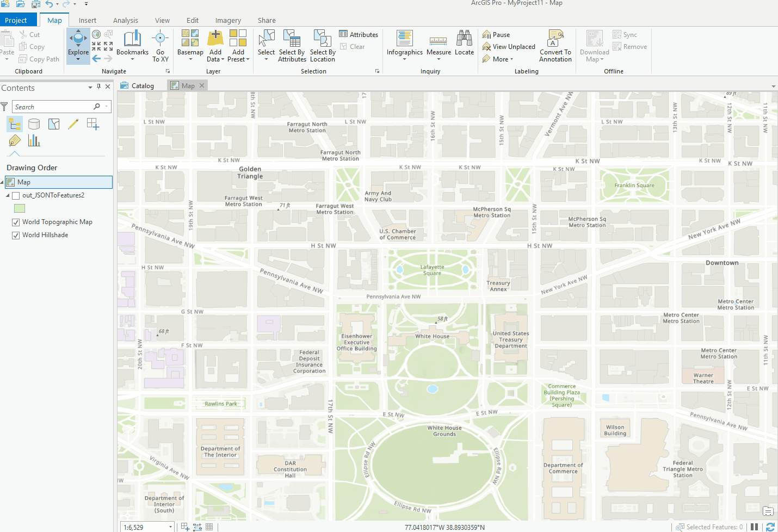778x532 pixels.
Task: Open the Attributes pane
Action: pos(359,34)
